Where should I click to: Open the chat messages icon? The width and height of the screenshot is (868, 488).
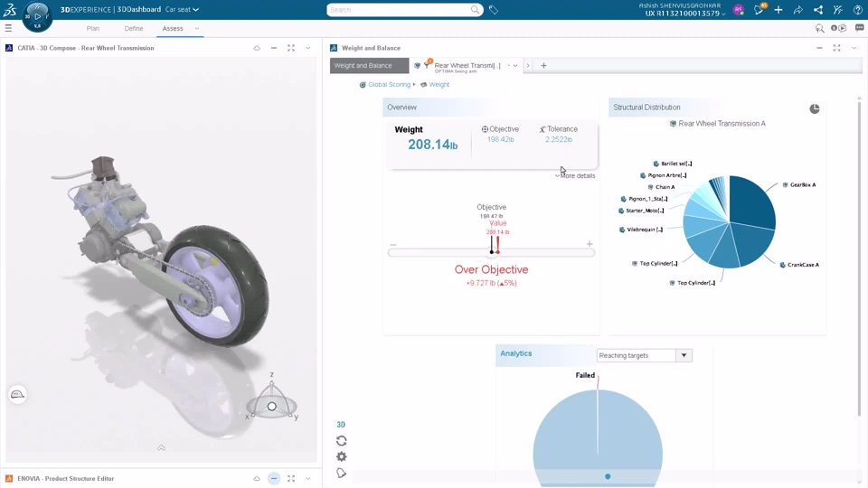[859, 28]
